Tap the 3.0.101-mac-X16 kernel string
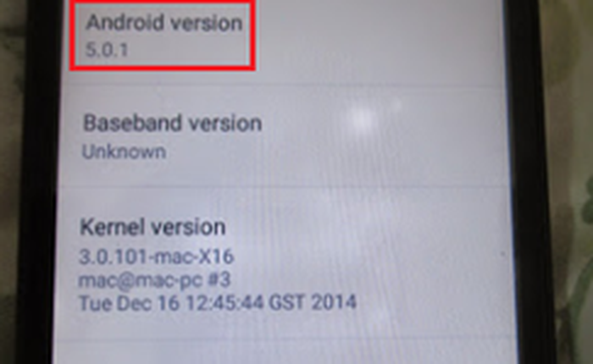 coord(157,257)
